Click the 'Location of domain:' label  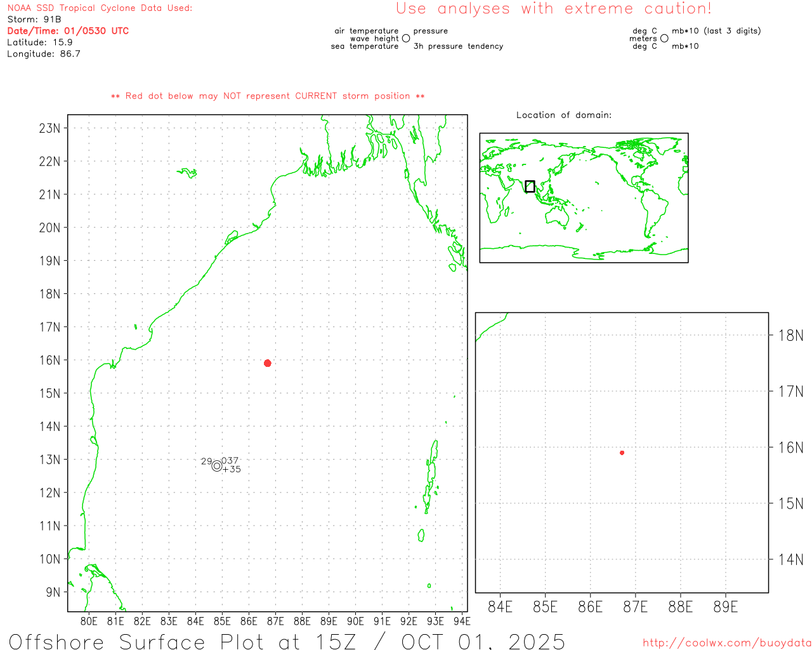[x=563, y=115]
